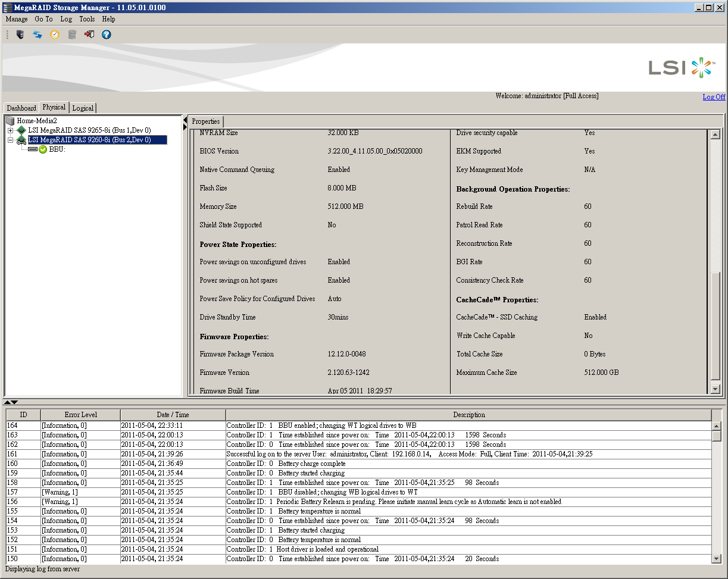
Task: Expand the LSI MegaRAID SAS 9265-8i node
Action: pos(10,130)
